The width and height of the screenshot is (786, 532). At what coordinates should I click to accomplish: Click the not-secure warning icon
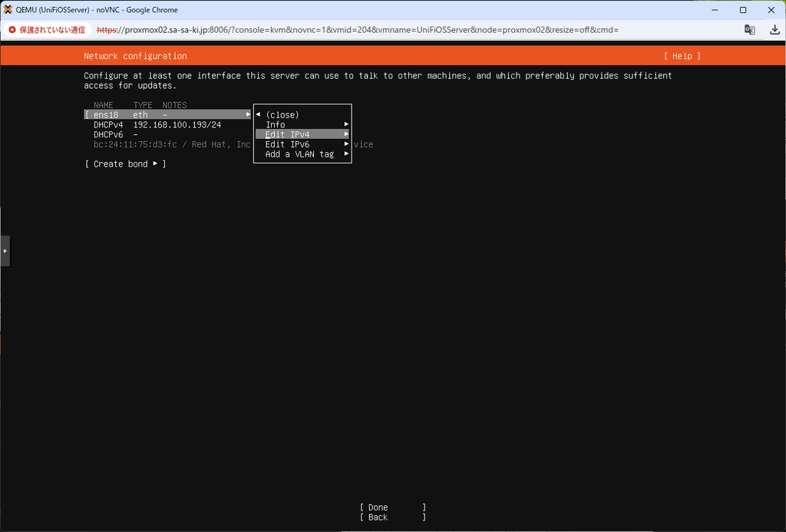pos(12,30)
